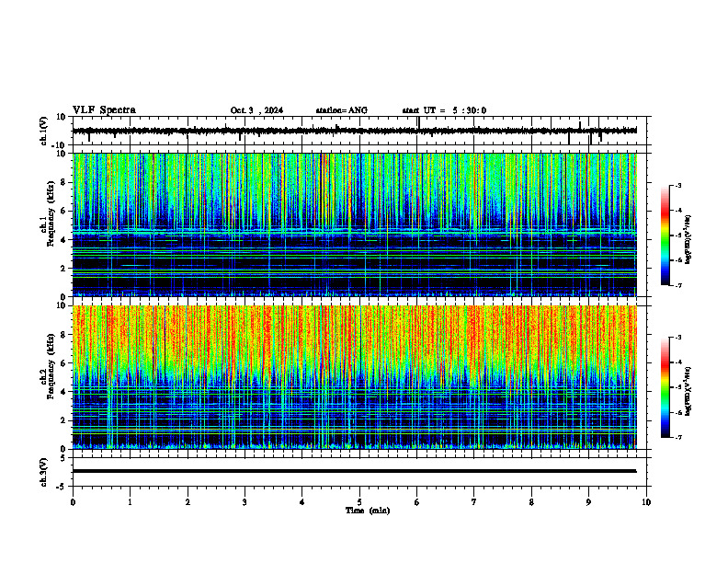Click the "VLF Spectra" title

[104, 110]
